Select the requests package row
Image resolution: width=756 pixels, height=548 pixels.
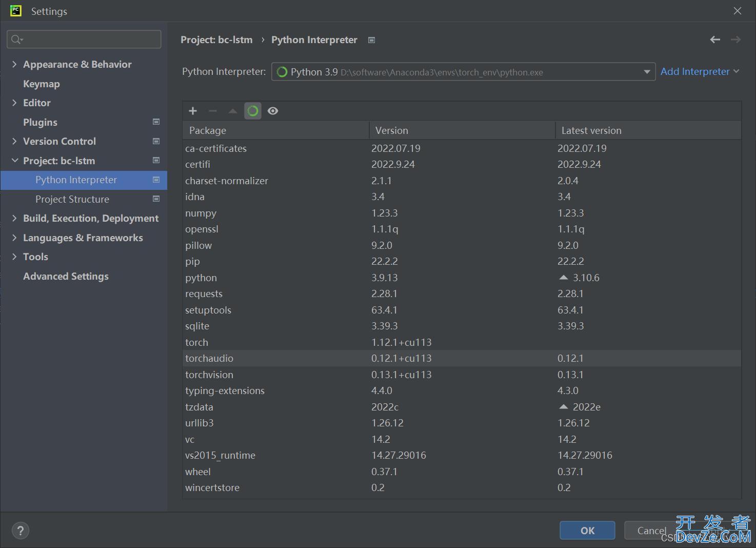[462, 293]
